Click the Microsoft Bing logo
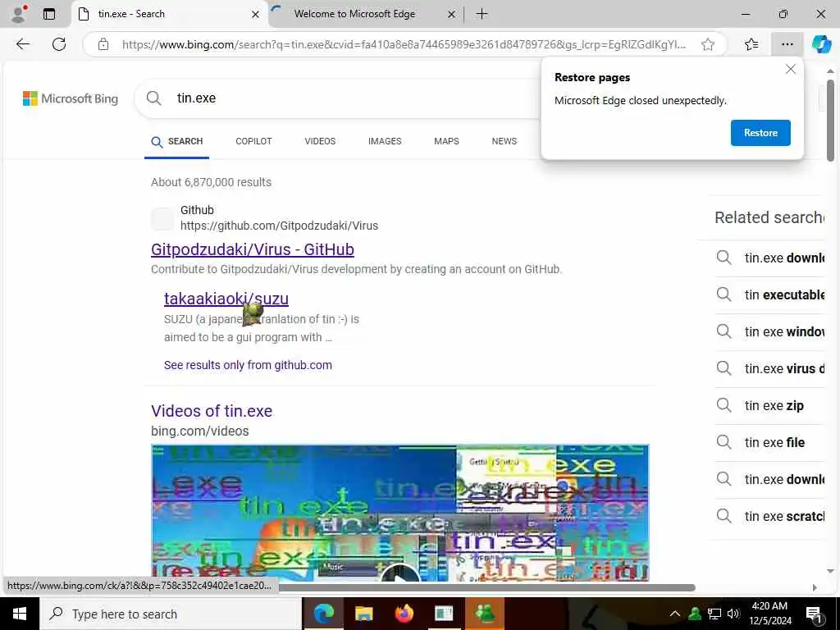The height and width of the screenshot is (630, 840). (71, 98)
